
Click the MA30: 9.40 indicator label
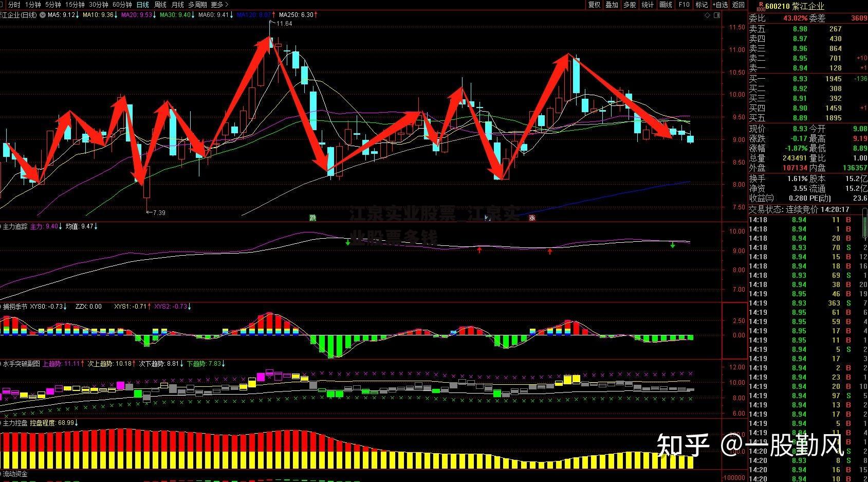click(177, 15)
